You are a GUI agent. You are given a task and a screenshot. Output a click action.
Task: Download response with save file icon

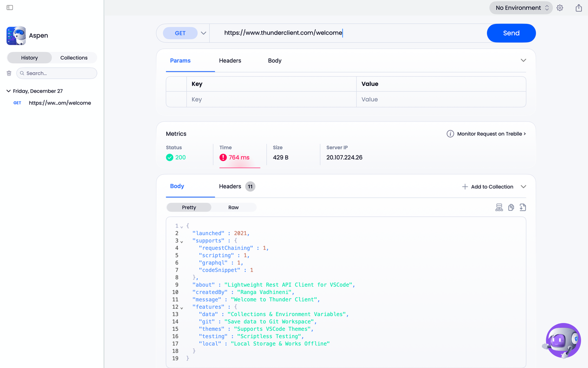pyautogui.click(x=523, y=207)
